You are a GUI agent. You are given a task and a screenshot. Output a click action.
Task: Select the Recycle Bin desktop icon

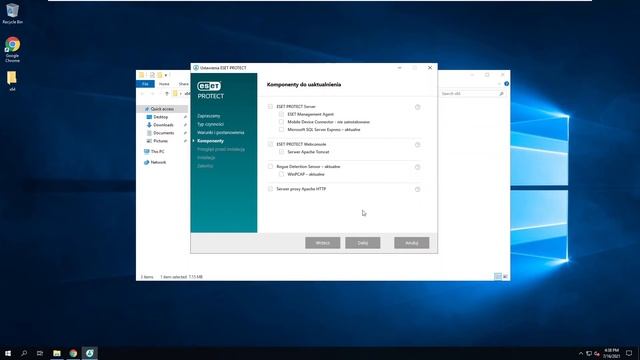coord(12,13)
